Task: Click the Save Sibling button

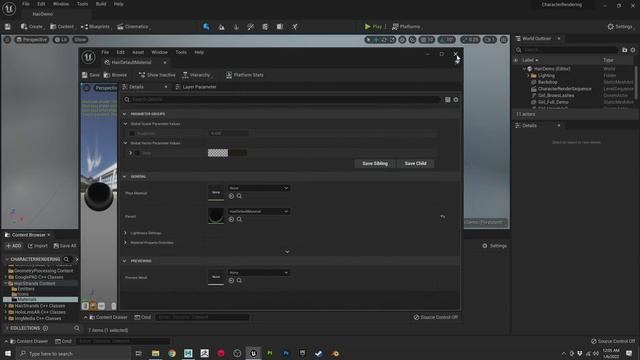Action: (375, 164)
